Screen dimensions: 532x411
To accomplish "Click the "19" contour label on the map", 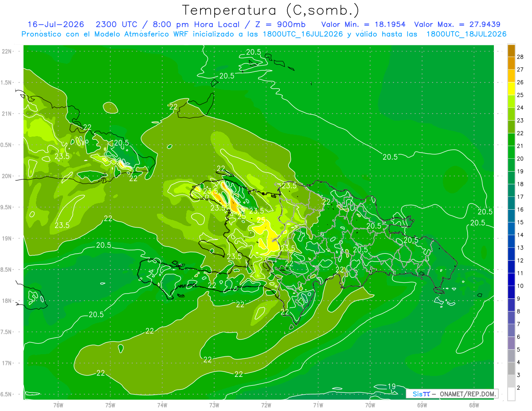I will (391, 386).
